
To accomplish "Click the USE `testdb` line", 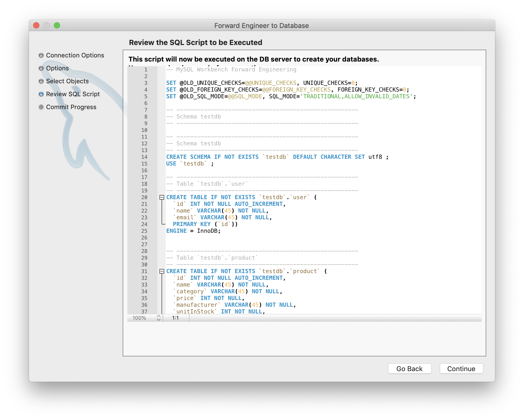I will 190,164.
